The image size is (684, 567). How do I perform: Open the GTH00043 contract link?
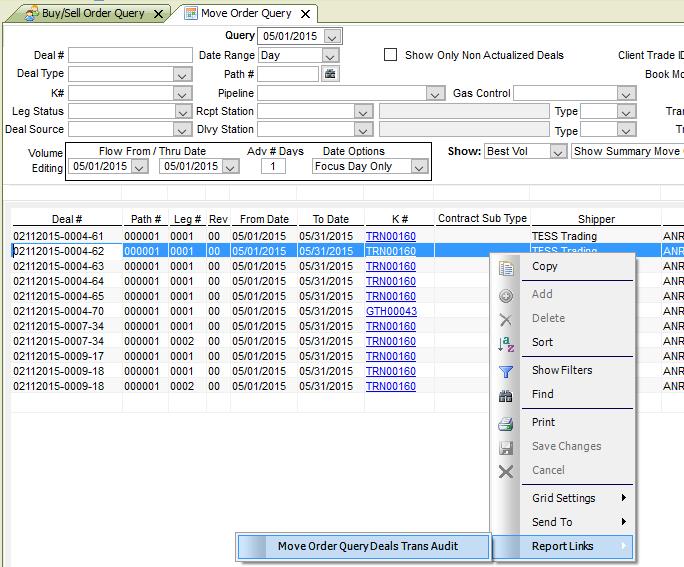(x=390, y=312)
